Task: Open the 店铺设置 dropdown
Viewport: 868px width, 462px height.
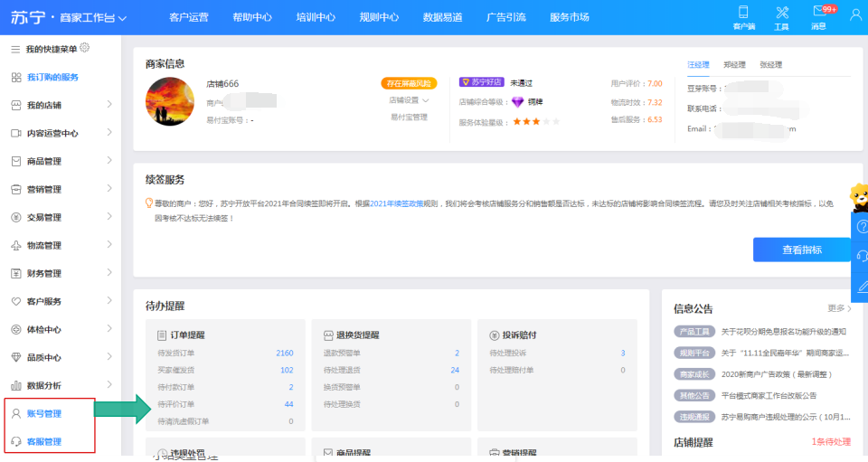Action: [409, 100]
